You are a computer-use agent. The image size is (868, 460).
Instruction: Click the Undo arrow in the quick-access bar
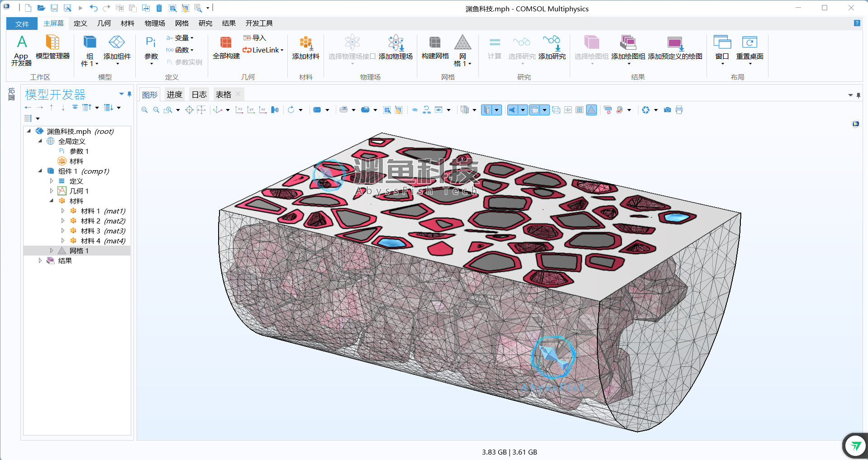coord(93,8)
